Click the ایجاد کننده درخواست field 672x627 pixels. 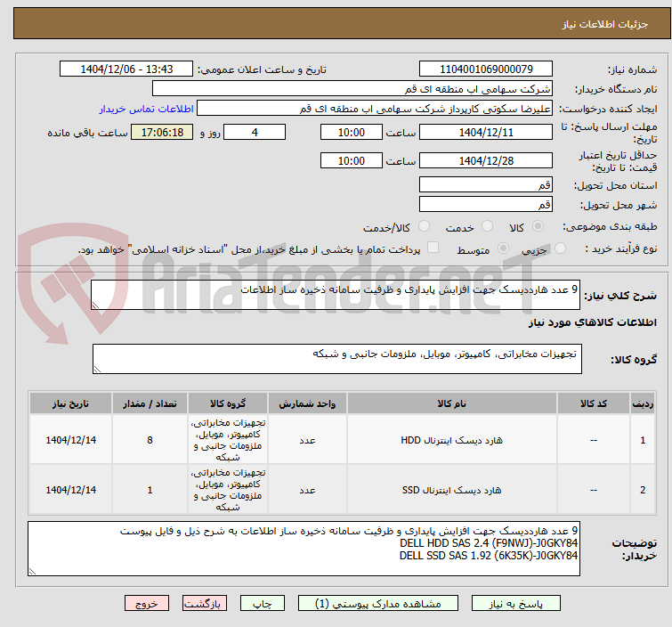[x=375, y=109]
